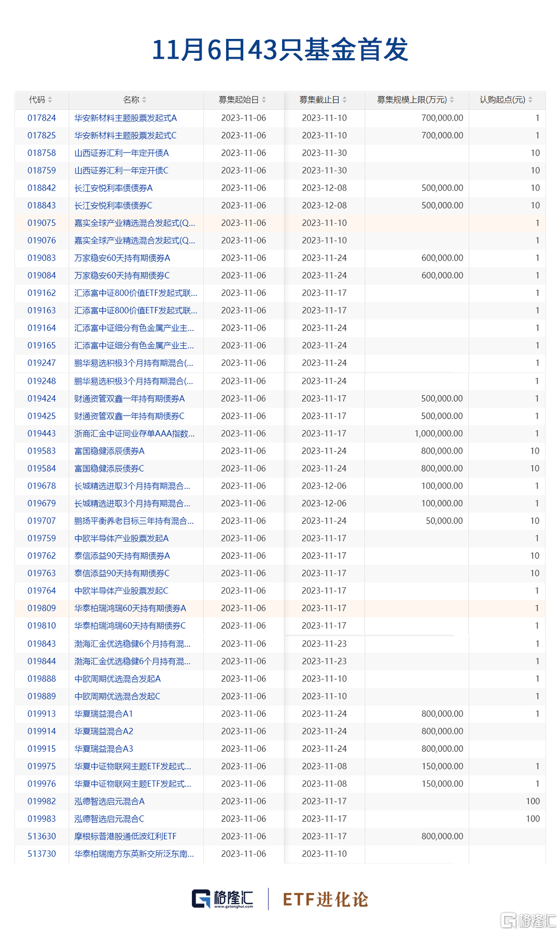The width and height of the screenshot is (560, 933).
Task: Select 华泰柏瑞鸿瑞60天持有期债券A
Action: (130, 608)
